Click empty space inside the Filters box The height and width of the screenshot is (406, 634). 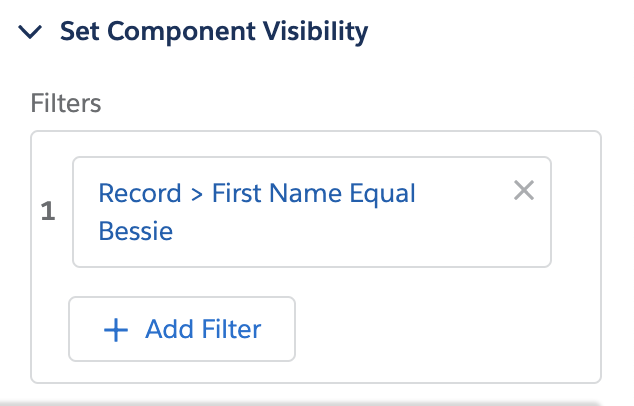pos(450,330)
